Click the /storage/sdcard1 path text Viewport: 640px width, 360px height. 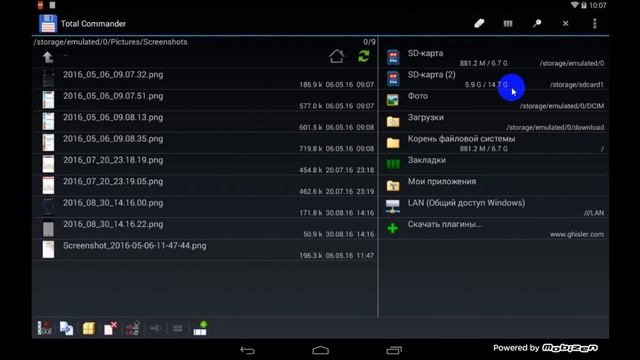pos(577,85)
